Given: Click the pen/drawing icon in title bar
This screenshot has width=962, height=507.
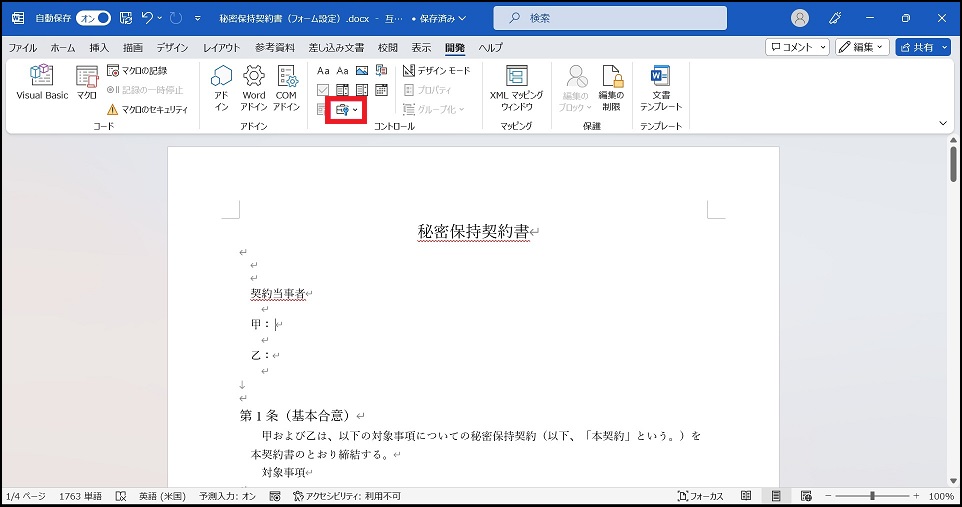Looking at the screenshot, I should [835, 18].
